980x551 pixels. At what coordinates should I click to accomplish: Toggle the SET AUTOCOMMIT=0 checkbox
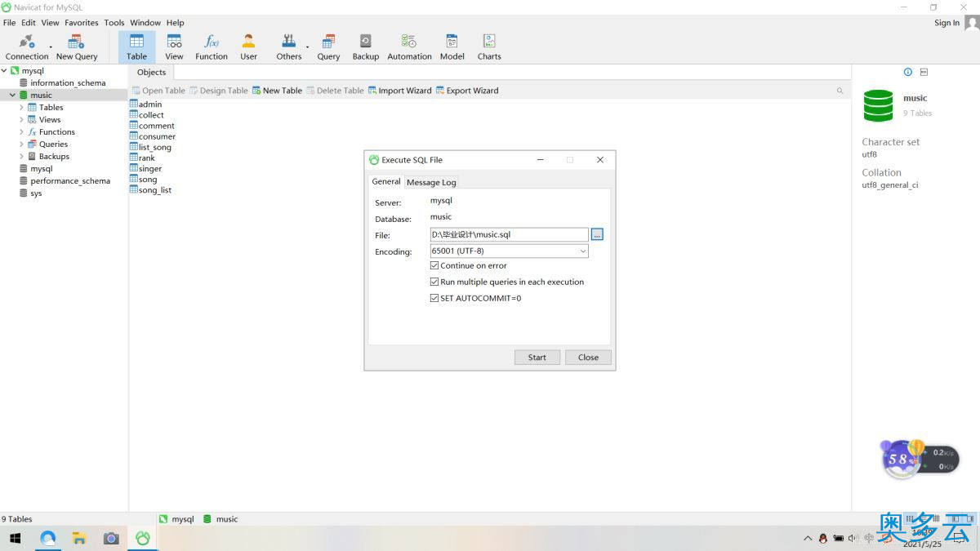coord(434,298)
